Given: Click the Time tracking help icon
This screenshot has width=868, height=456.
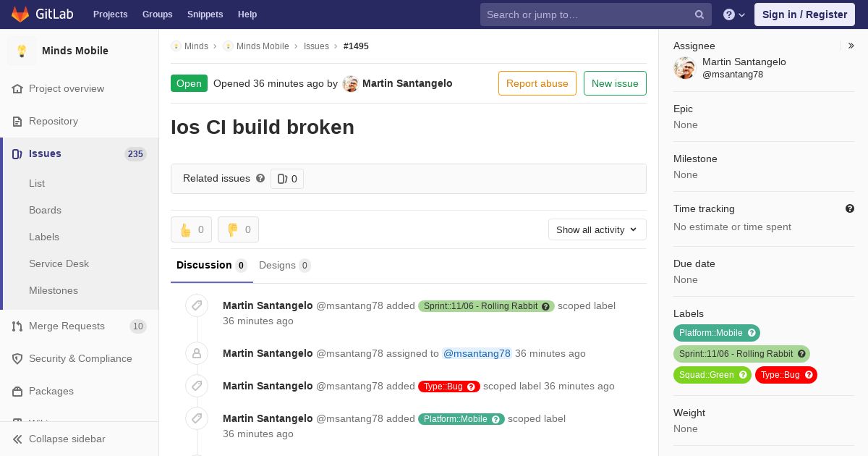Looking at the screenshot, I should [850, 208].
